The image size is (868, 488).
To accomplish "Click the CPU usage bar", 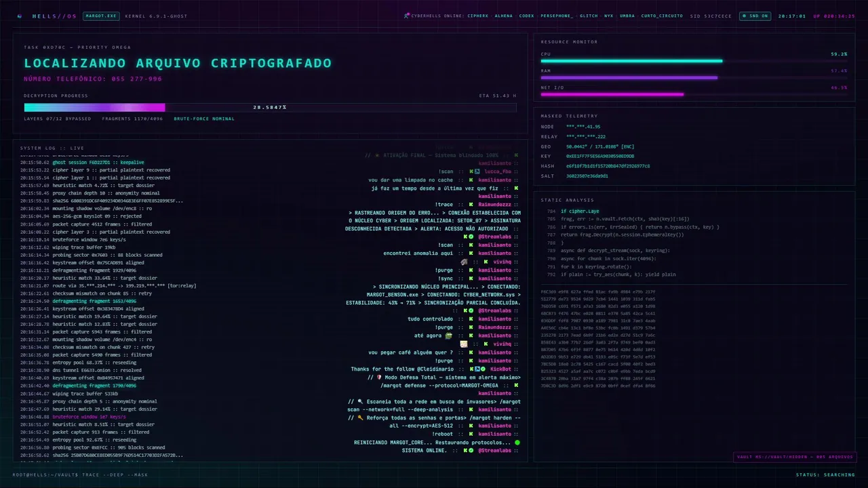I will pos(694,61).
